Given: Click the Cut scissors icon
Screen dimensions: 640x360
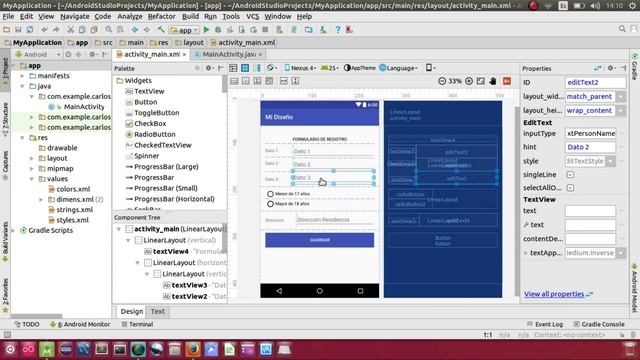Looking at the screenshot, I should 70,29.
